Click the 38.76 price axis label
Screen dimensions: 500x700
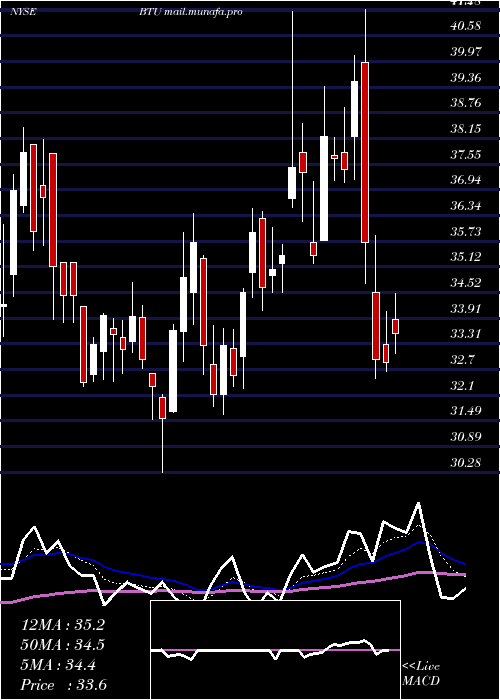[x=466, y=103]
